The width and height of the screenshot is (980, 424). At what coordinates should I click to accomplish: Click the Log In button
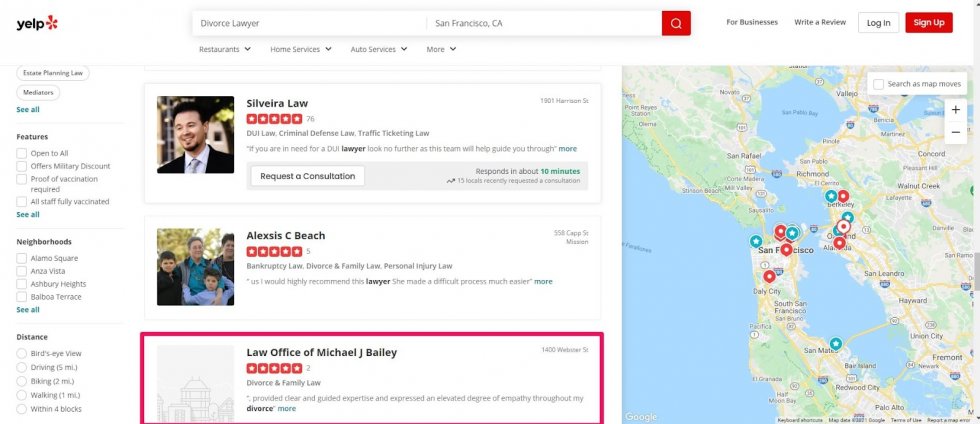click(878, 23)
